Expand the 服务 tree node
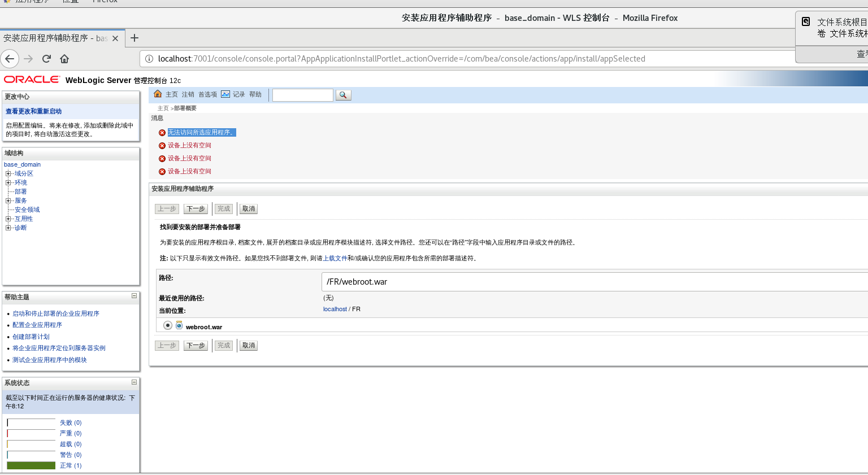The image size is (868, 475). tap(8, 201)
